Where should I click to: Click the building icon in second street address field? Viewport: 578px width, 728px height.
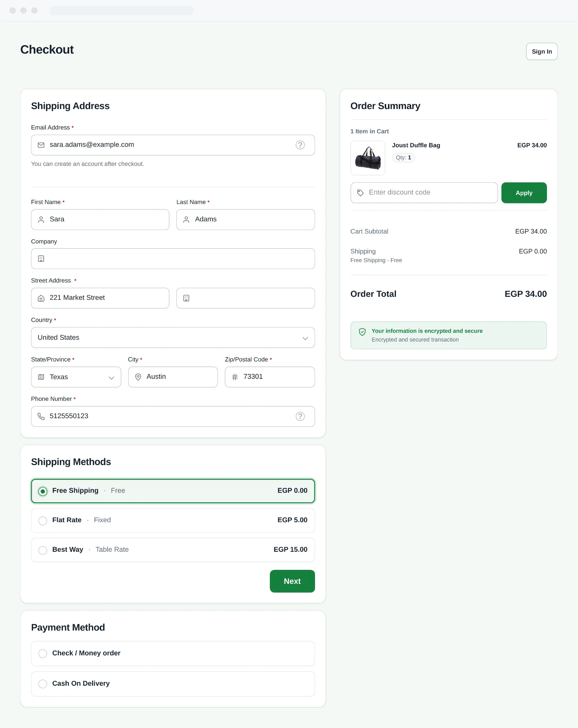click(x=186, y=298)
